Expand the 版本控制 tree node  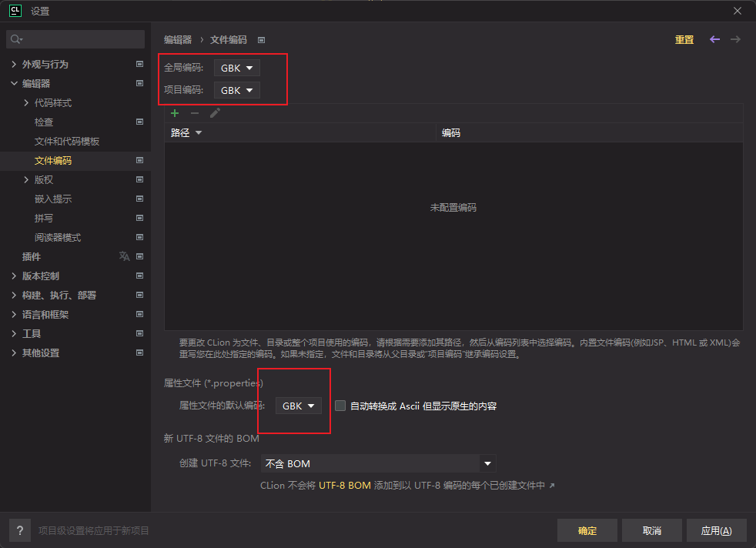[14, 276]
